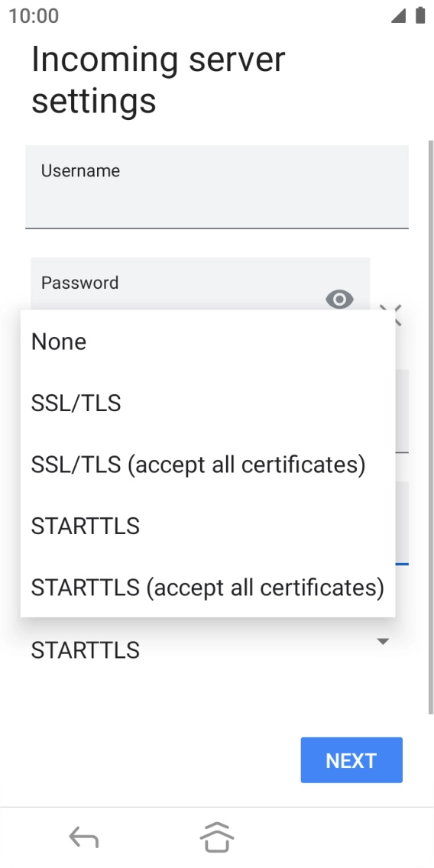Click the vertical scrollbar on the page

pyautogui.click(x=431, y=426)
